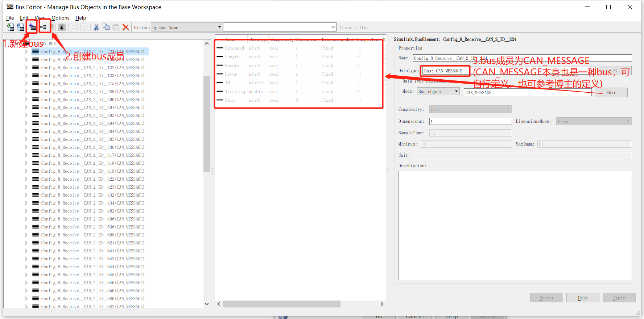644x319 pixels.
Task: Click the element icon beside Length
Action: pos(220,57)
